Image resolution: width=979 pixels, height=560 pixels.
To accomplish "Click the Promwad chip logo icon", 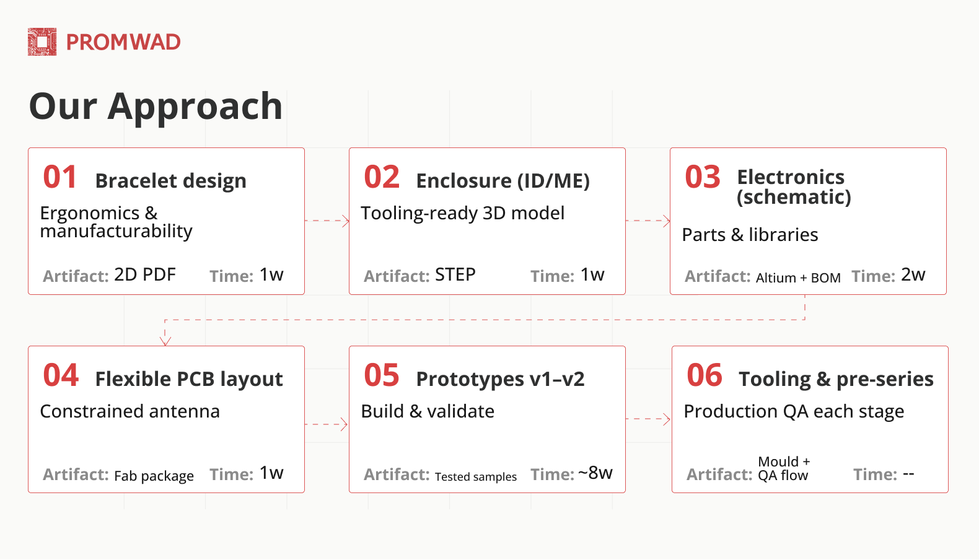I will click(x=42, y=42).
